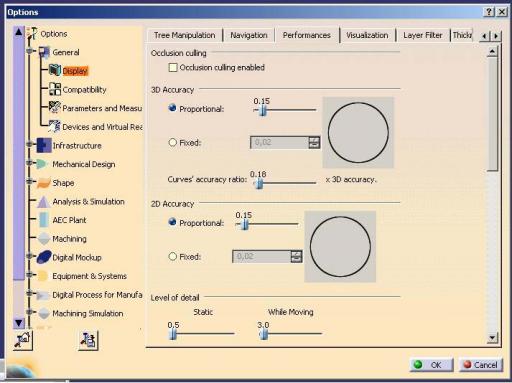Click the Analysis & Simulation icon
Image resolution: width=512 pixels, height=383 pixels.
point(44,201)
